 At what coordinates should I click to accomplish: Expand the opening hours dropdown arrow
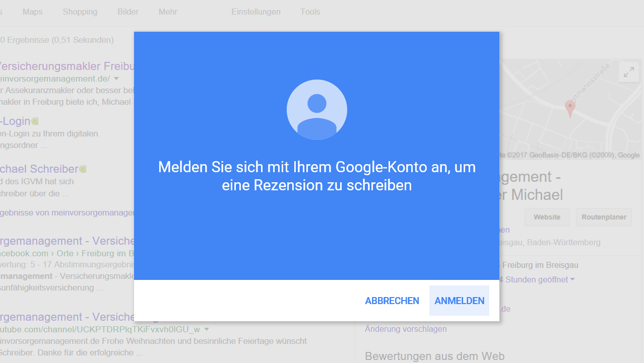[x=573, y=279]
